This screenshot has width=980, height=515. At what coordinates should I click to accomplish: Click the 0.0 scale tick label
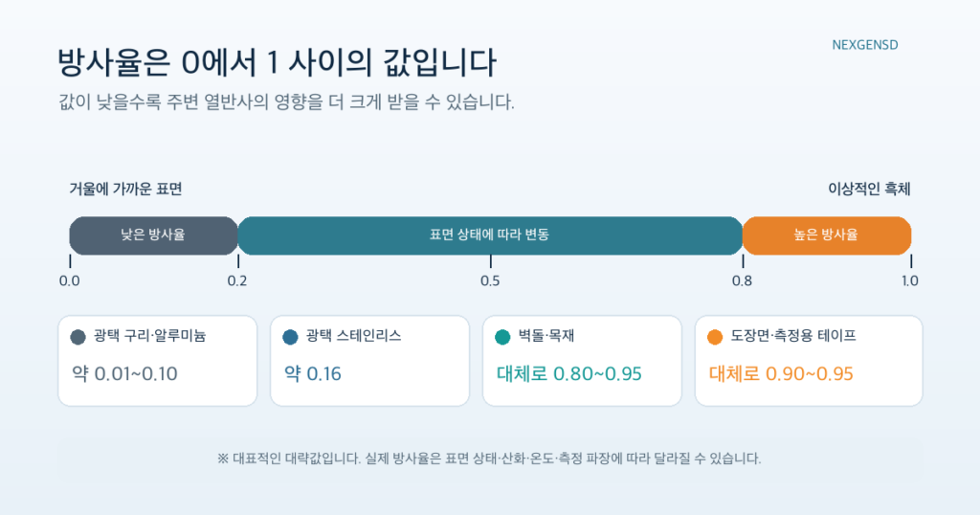pyautogui.click(x=69, y=281)
